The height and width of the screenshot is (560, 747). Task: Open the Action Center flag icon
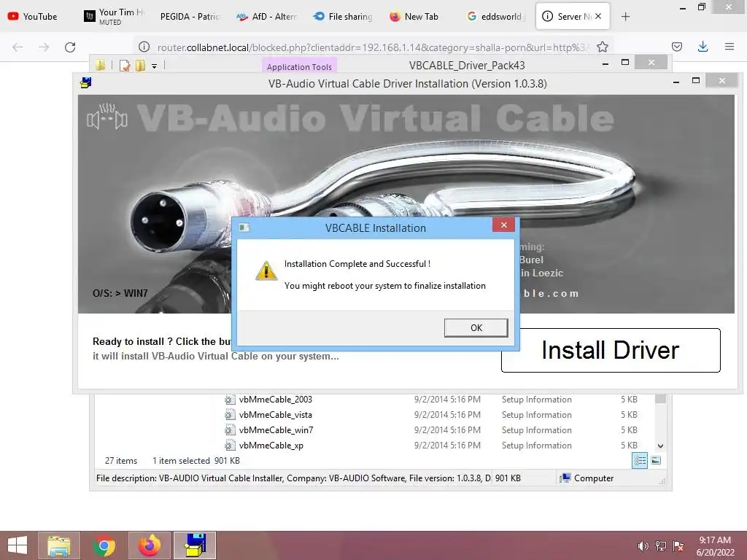678,546
